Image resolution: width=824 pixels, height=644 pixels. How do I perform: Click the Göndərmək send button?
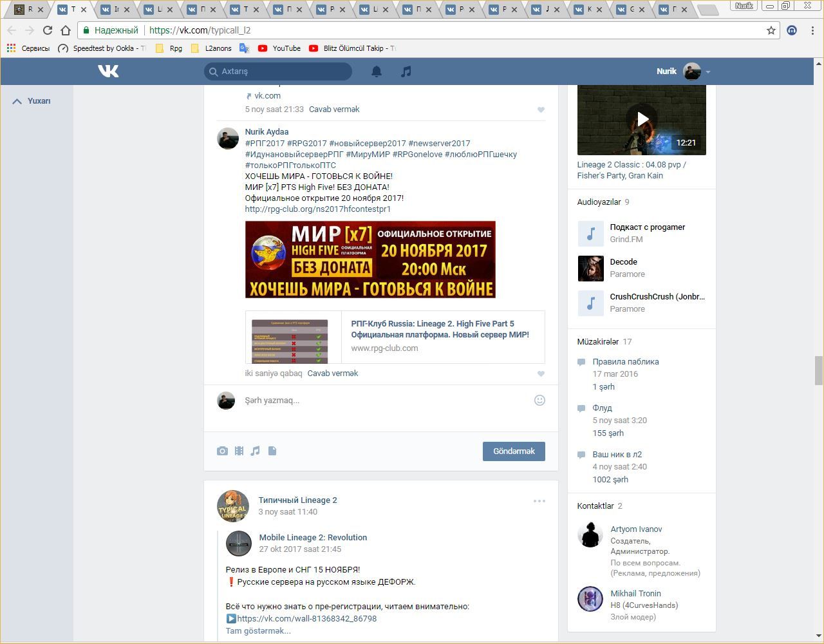(514, 451)
